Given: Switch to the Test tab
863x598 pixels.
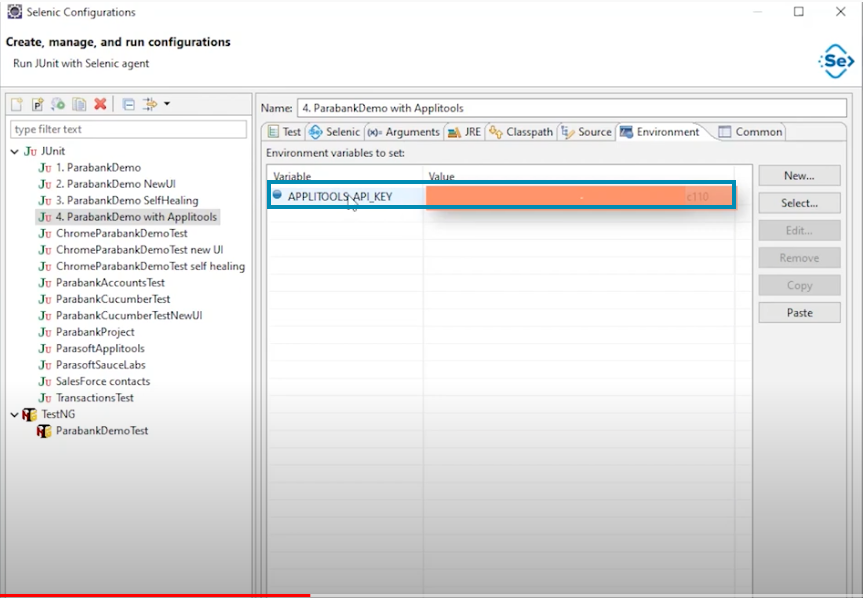Looking at the screenshot, I should (x=285, y=132).
